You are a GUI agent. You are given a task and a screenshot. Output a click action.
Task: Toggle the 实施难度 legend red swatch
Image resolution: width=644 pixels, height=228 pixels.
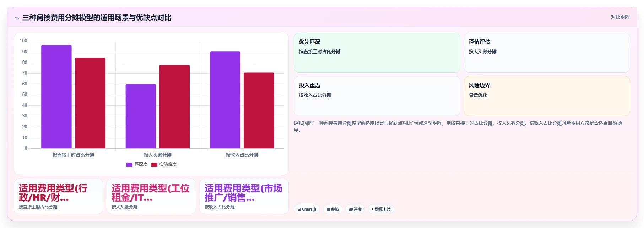pos(154,164)
